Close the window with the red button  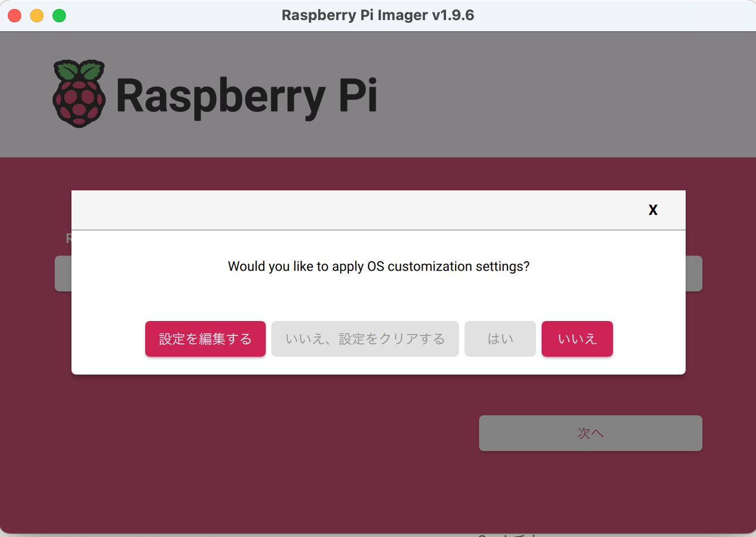tap(15, 16)
